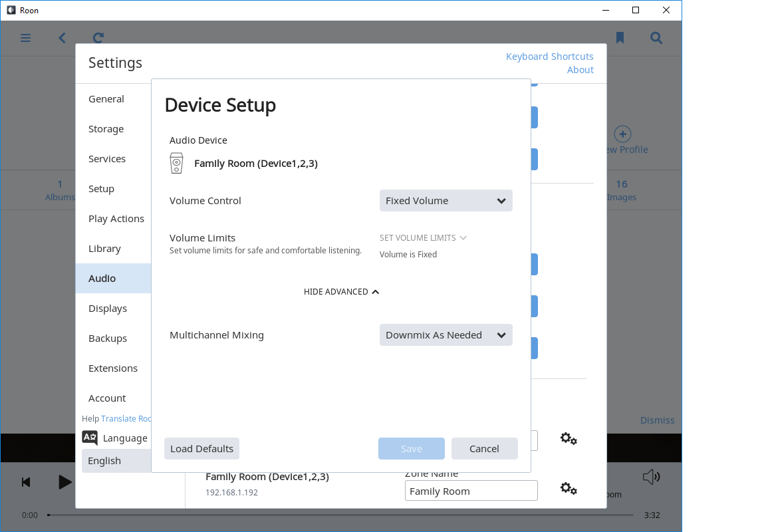Go to the Library settings tab
This screenshot has height=532, width=766.
pyautogui.click(x=113, y=249)
